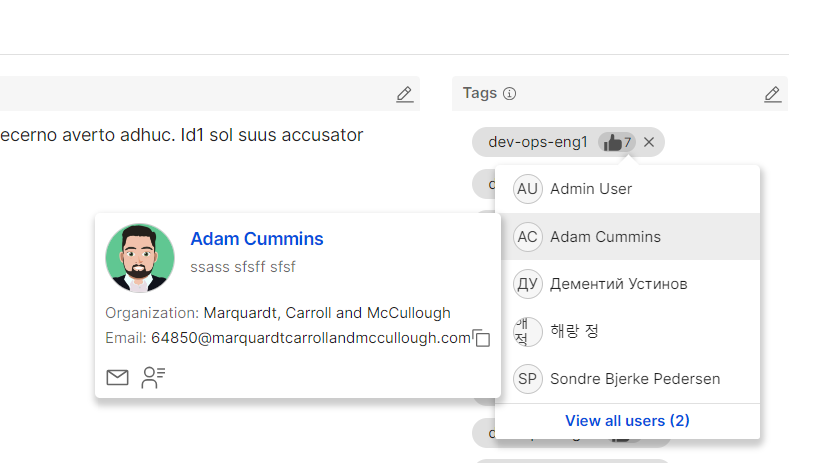The height and width of the screenshot is (463, 818).
Task: Click the View all users (2) link
Action: coord(627,421)
